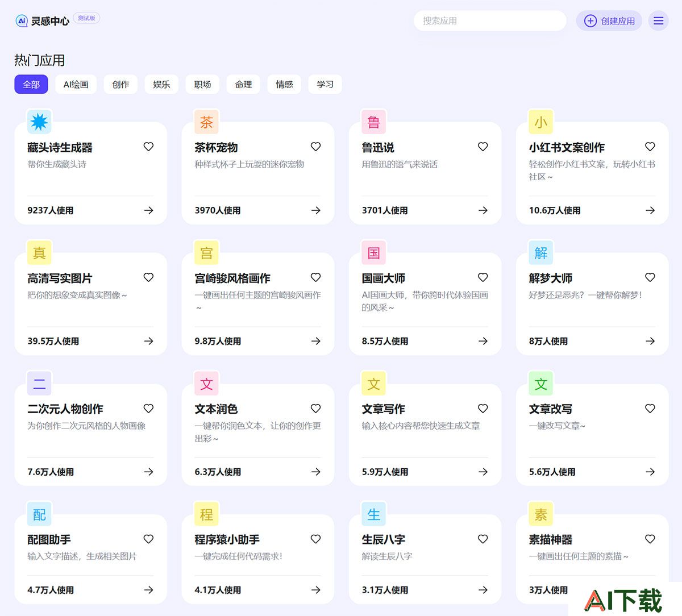Click the 39.5万人使用 usage count
Image resolution: width=682 pixels, height=616 pixels.
click(x=53, y=341)
